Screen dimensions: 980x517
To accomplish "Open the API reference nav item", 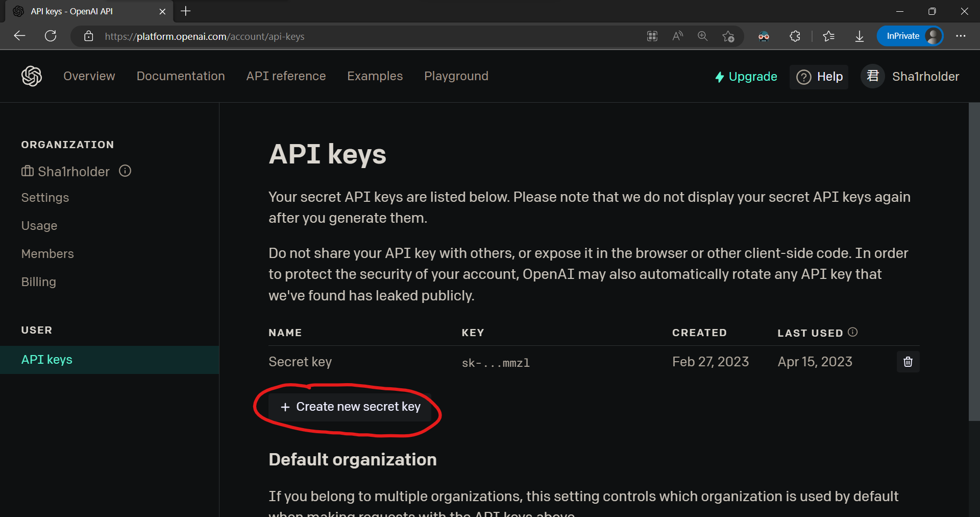I will coord(286,76).
